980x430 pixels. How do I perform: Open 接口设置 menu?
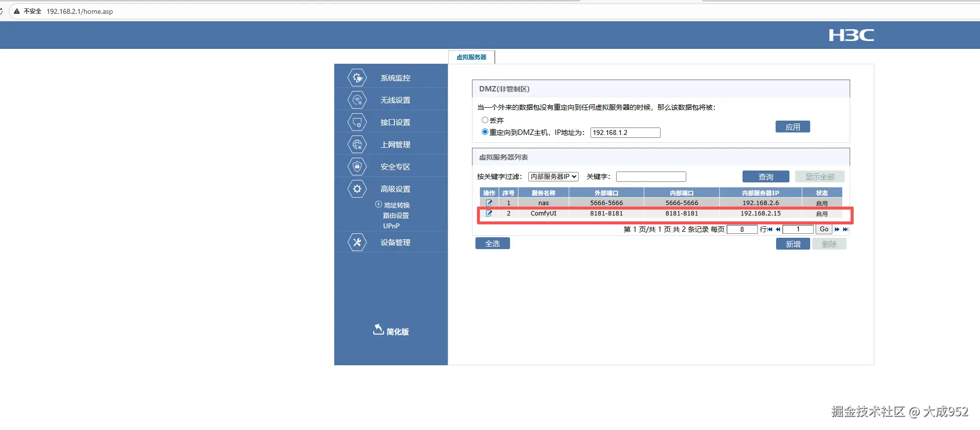click(x=395, y=123)
